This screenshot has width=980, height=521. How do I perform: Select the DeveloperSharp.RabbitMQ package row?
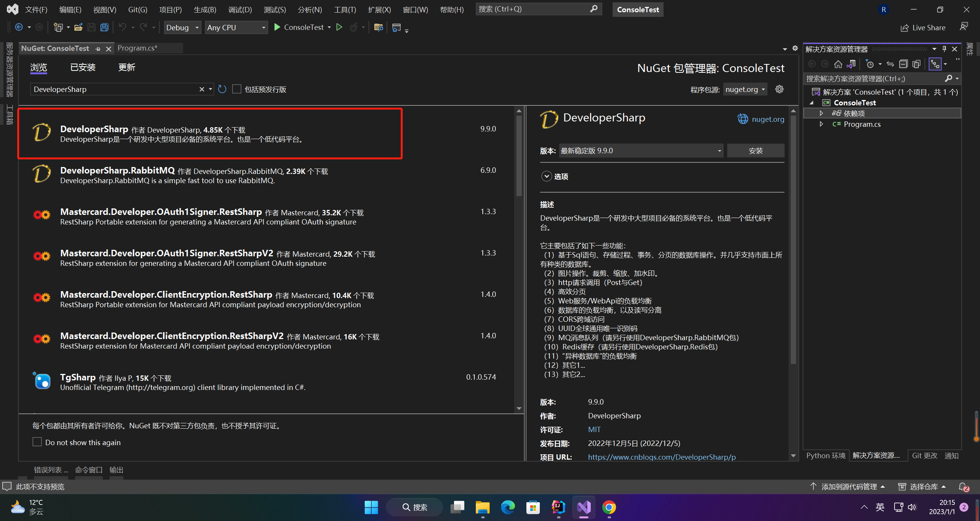(x=266, y=175)
